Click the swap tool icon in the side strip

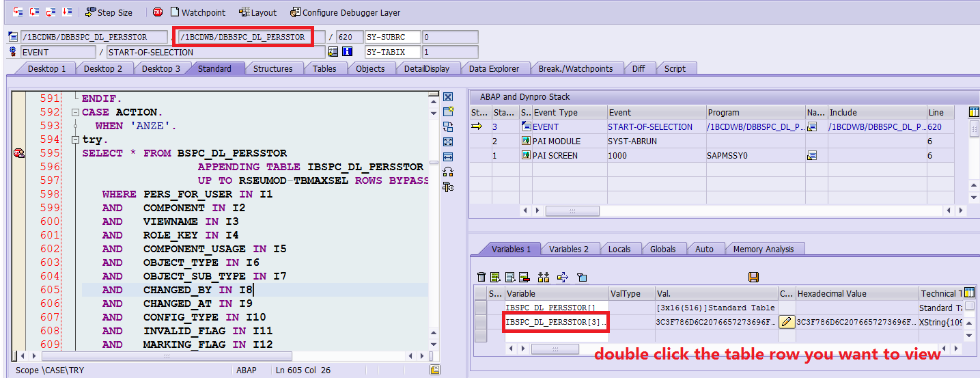point(448,126)
